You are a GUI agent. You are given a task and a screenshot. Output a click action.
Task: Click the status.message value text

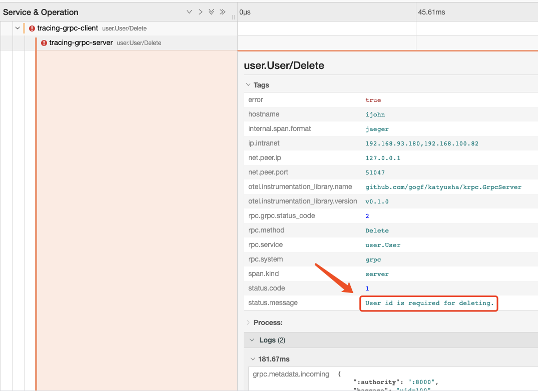tap(429, 303)
